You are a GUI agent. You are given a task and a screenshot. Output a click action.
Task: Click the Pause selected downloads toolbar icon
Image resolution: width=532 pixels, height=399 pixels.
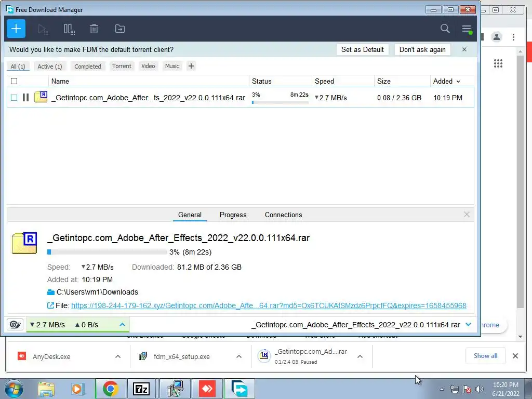[x=69, y=29]
